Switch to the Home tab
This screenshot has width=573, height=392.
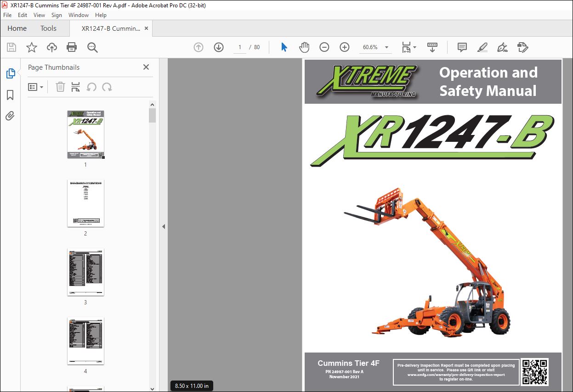[17, 28]
